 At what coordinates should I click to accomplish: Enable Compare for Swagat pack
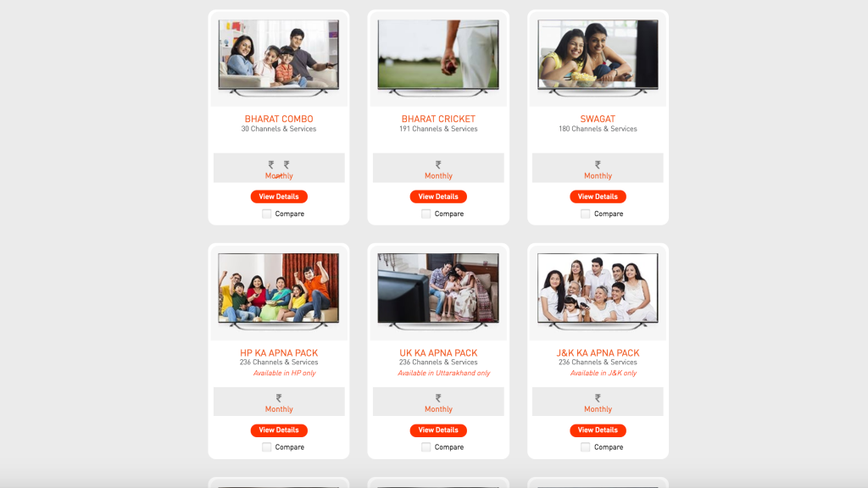(x=585, y=213)
